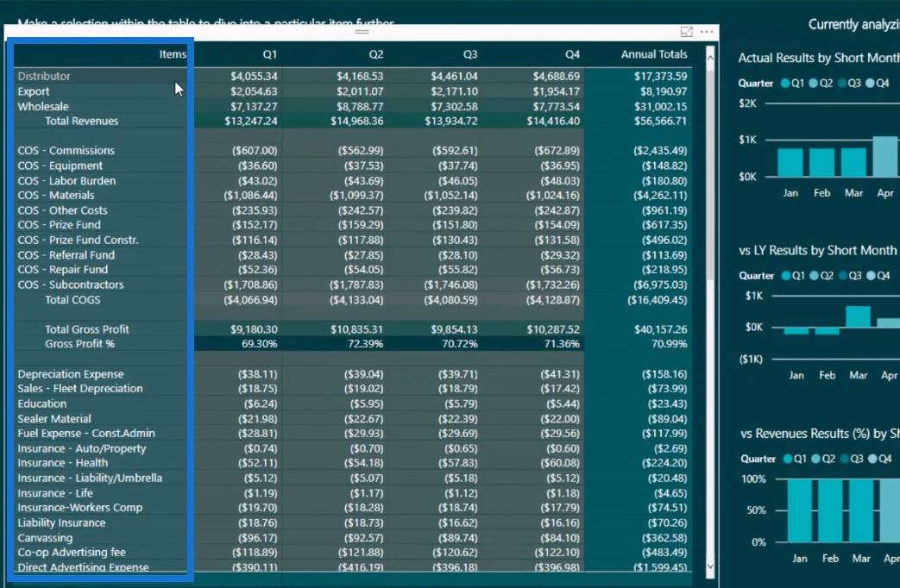Select the Liability Insurance row label
This screenshot has width=900, height=588.
point(61,522)
